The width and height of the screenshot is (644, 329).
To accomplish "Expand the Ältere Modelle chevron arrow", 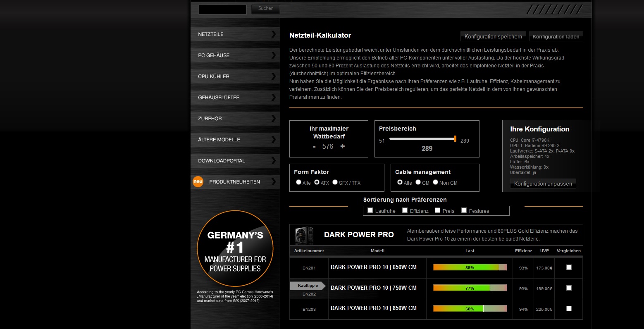I will (273, 139).
